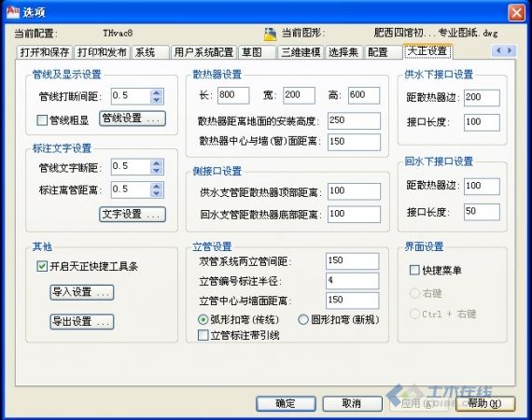Click the THvac8 configuration name
Screen dimensions: 532x420
tap(118, 33)
